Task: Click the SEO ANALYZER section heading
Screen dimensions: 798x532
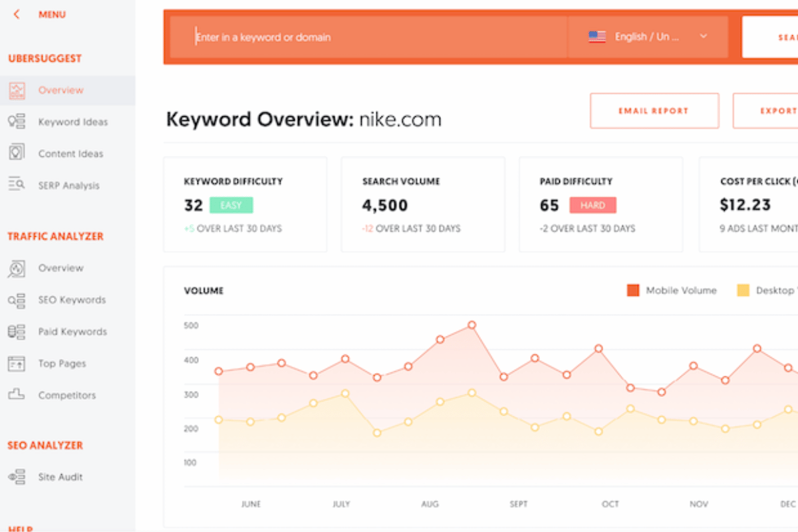Action: click(45, 446)
